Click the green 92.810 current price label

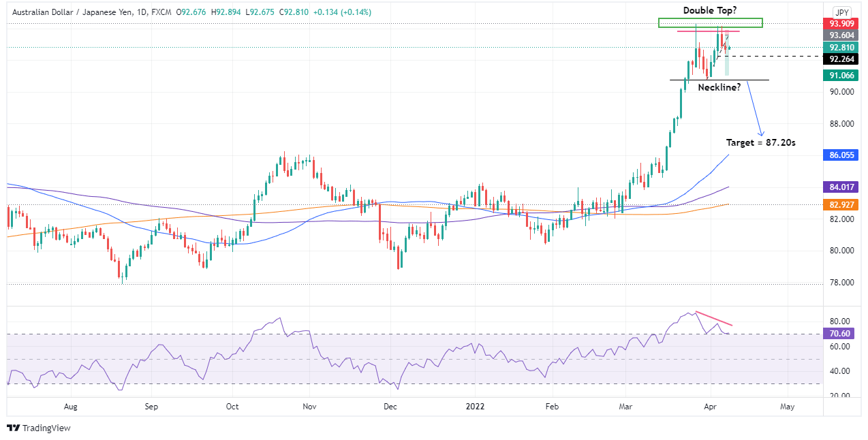pyautogui.click(x=841, y=48)
